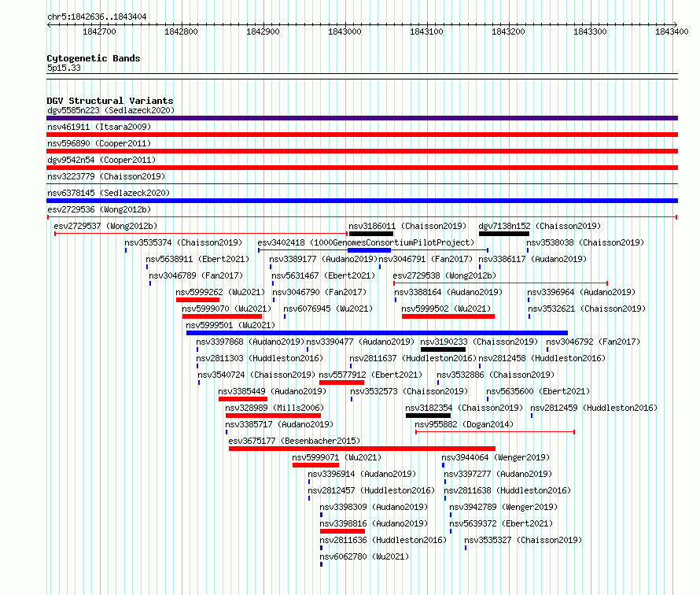Image resolution: width=700 pixels, height=595 pixels.
Task: Open nsv3538038 (Chaisson2019) variant
Action: pyautogui.click(x=585, y=242)
